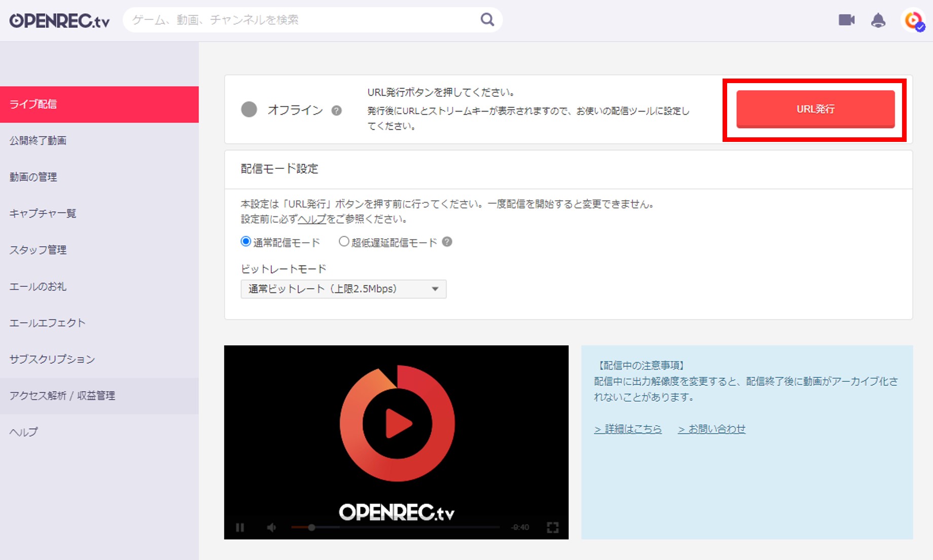Open the user profile avatar
Image resolution: width=933 pixels, height=560 pixels.
click(914, 20)
